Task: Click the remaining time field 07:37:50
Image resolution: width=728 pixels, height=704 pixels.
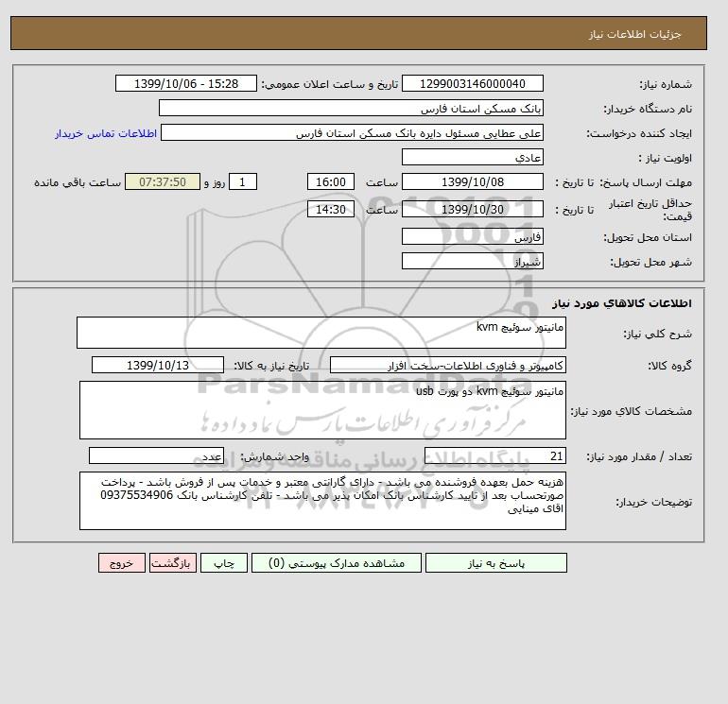Action: pos(163,182)
